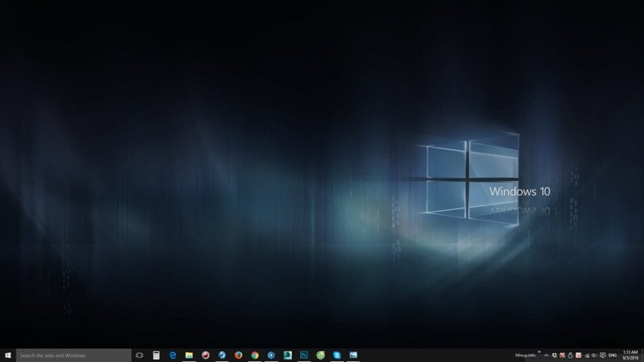Open the network status tray icon
This screenshot has width=644, height=362.
[x=587, y=356]
